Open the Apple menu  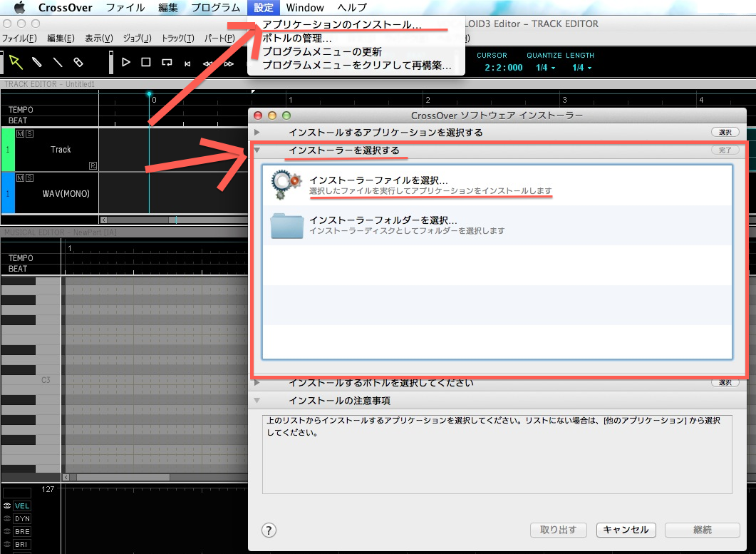click(19, 7)
